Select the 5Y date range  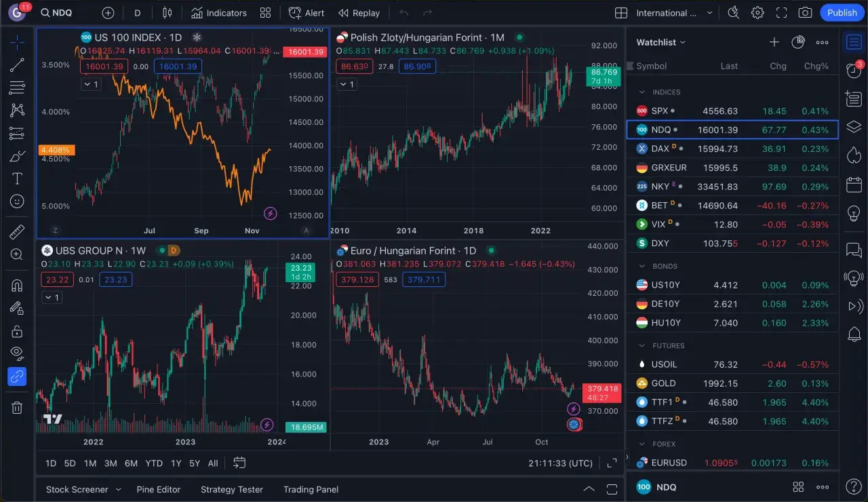coord(195,463)
